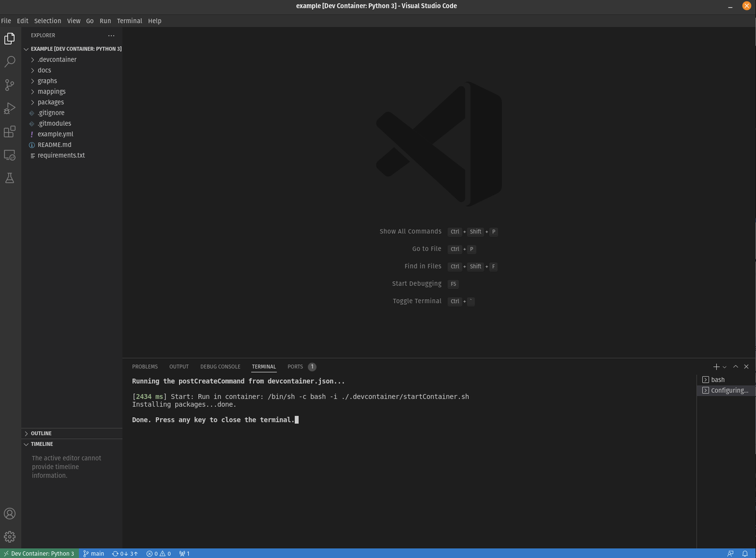Open the Run and Debug view

pyautogui.click(x=9, y=108)
